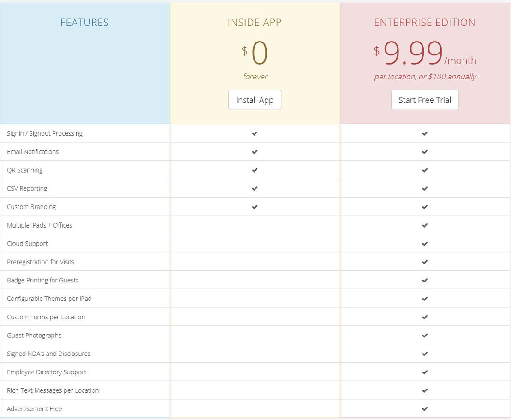Click 'per location, or $100 annually' text
This screenshot has width=511, height=420.
coord(425,77)
